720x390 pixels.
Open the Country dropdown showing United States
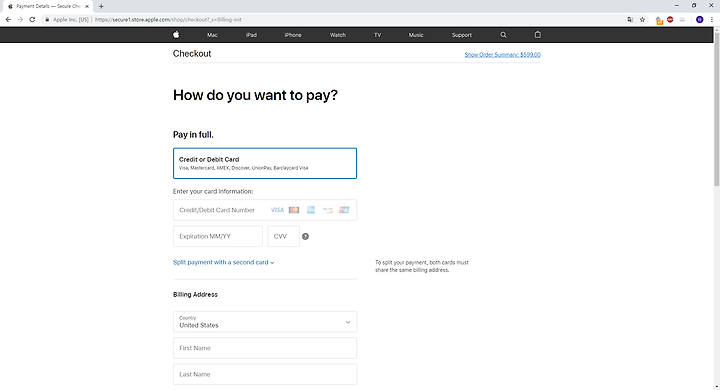(x=265, y=322)
